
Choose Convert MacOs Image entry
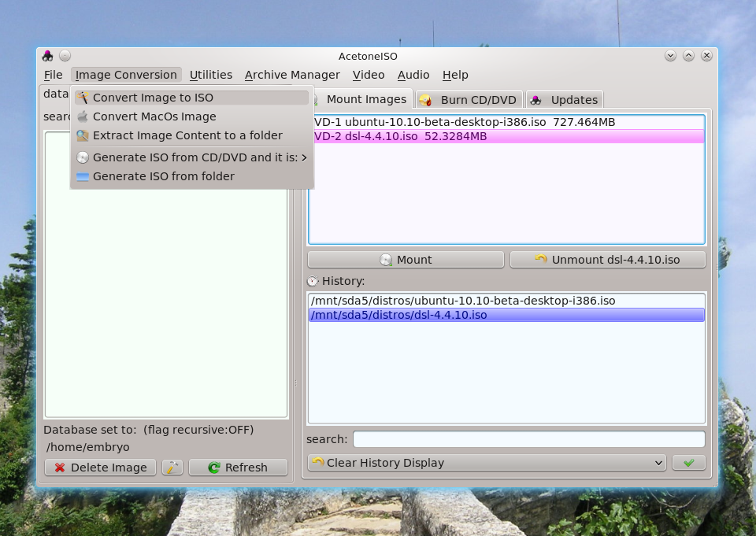tap(192, 116)
